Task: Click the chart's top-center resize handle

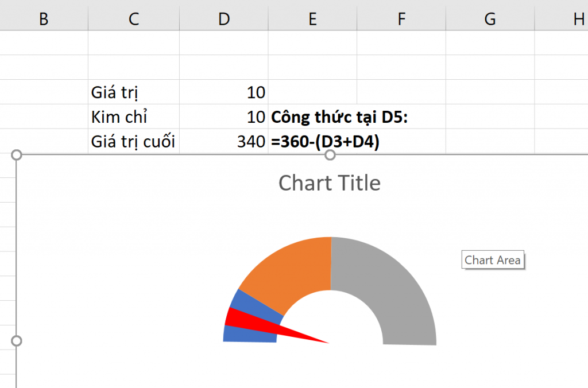Action: coord(330,155)
